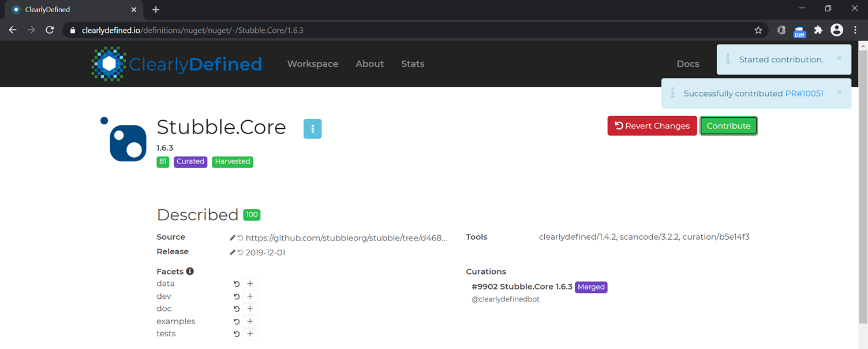Click the Stubble.Core NuGet package icon
Viewport: 868px width, 349px height.
pos(124,140)
